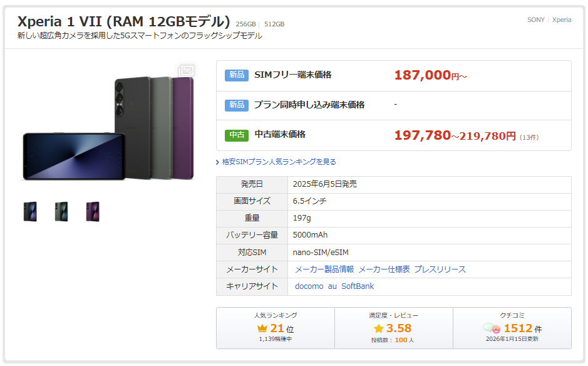Switch to the 256GB storage variant

click(245, 24)
